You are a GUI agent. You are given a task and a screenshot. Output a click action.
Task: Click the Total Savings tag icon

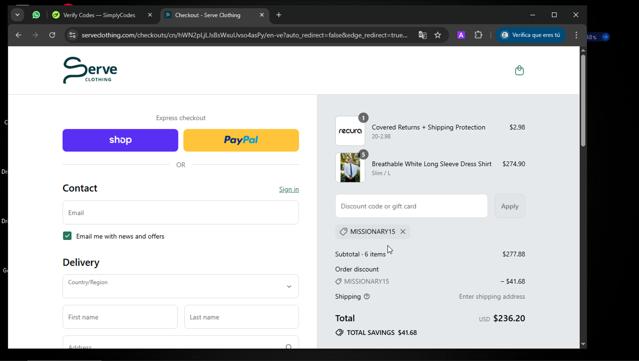point(339,332)
